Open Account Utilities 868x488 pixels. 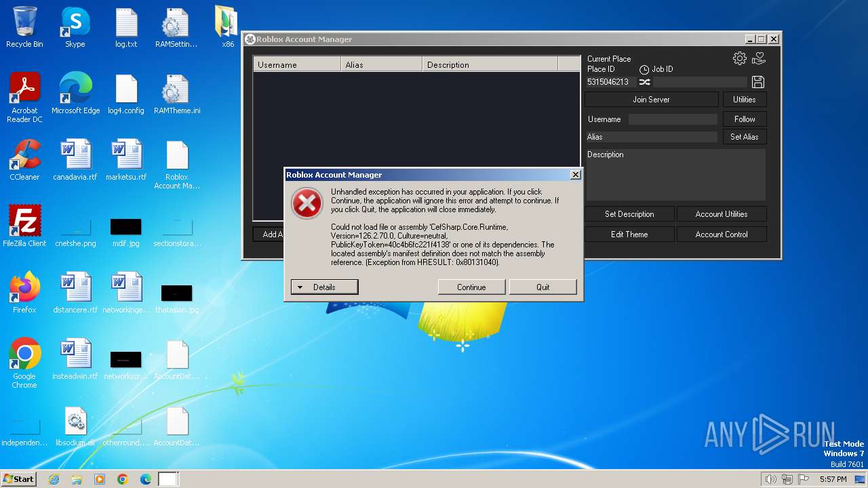click(722, 214)
